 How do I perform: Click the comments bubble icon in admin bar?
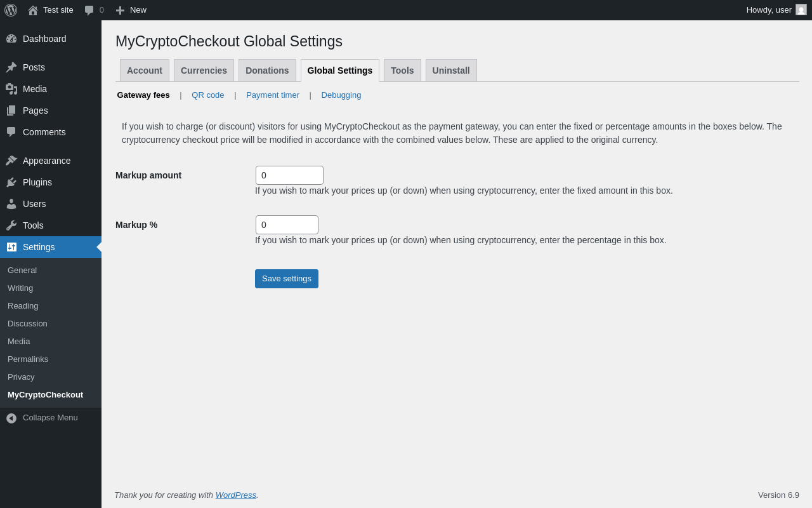(x=89, y=10)
